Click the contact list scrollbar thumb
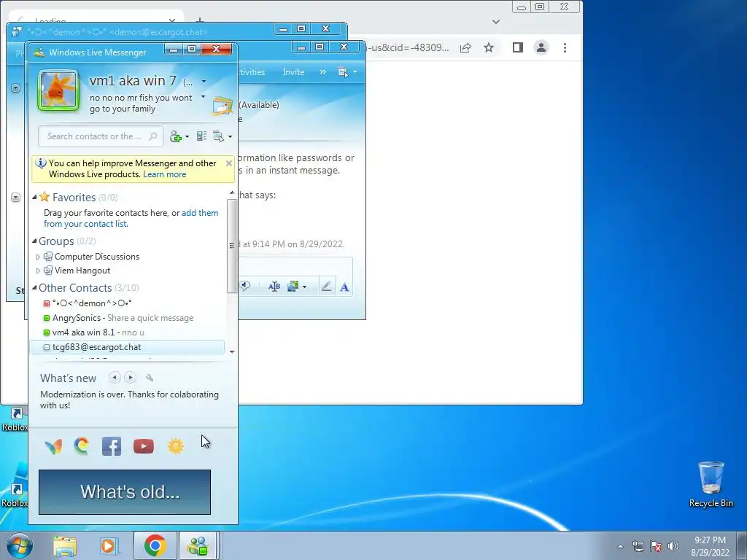This screenshot has width=747, height=560. [232, 246]
